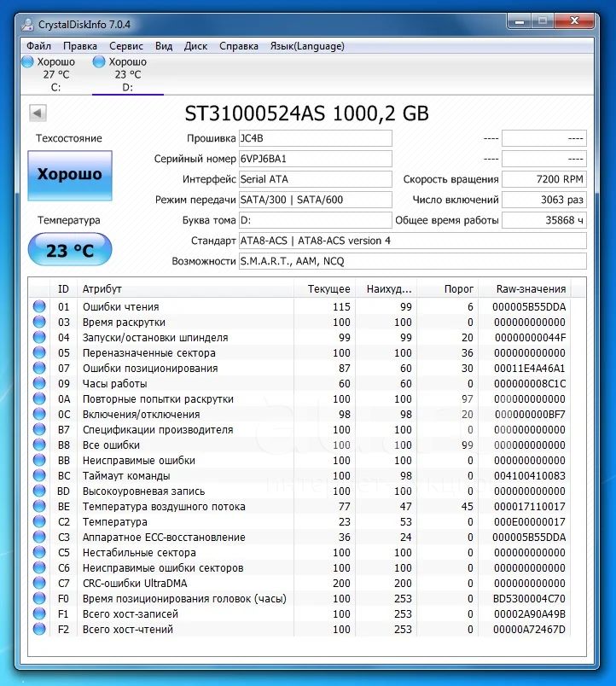Click status orb of Время раскрутки row
The width and height of the screenshot is (616, 686).
[x=39, y=322]
